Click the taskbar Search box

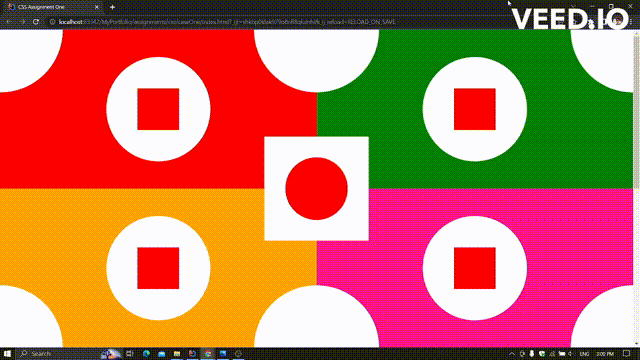59,353
